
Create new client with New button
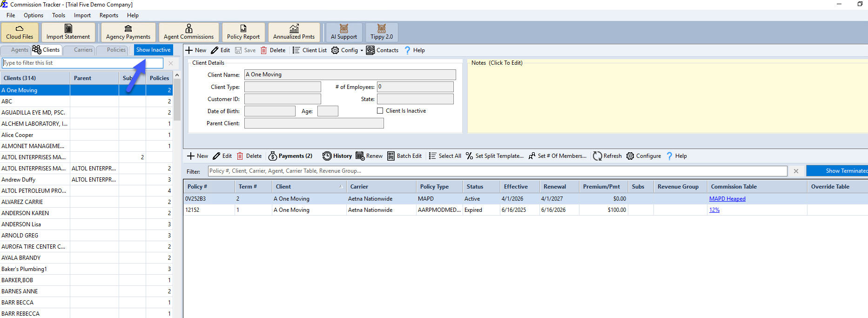(196, 50)
